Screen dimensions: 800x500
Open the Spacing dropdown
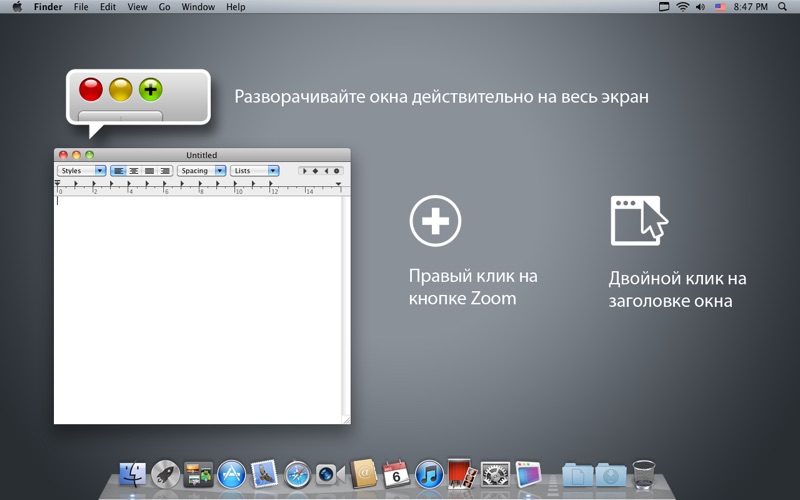201,171
